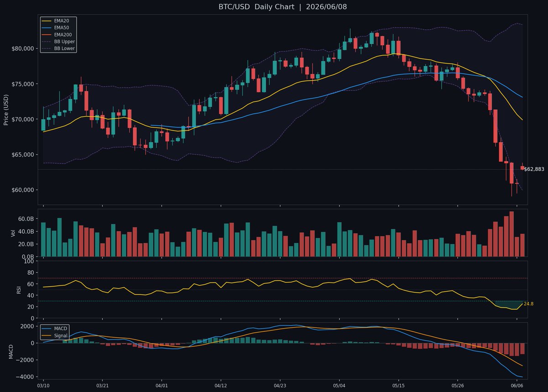The width and height of the screenshot is (548, 392).
Task: Select the EMA50 legend entry
Action: [x=58, y=28]
